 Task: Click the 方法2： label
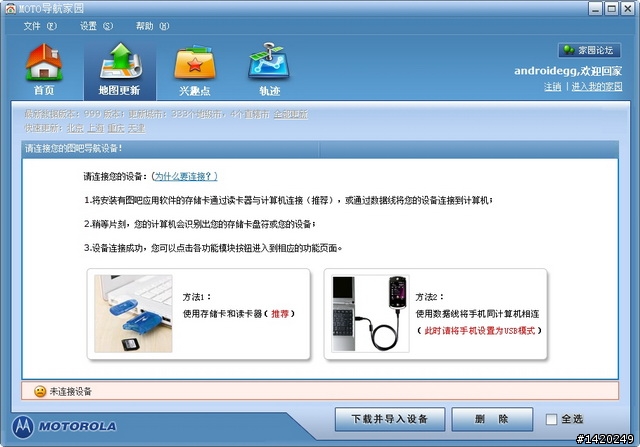pos(429,297)
